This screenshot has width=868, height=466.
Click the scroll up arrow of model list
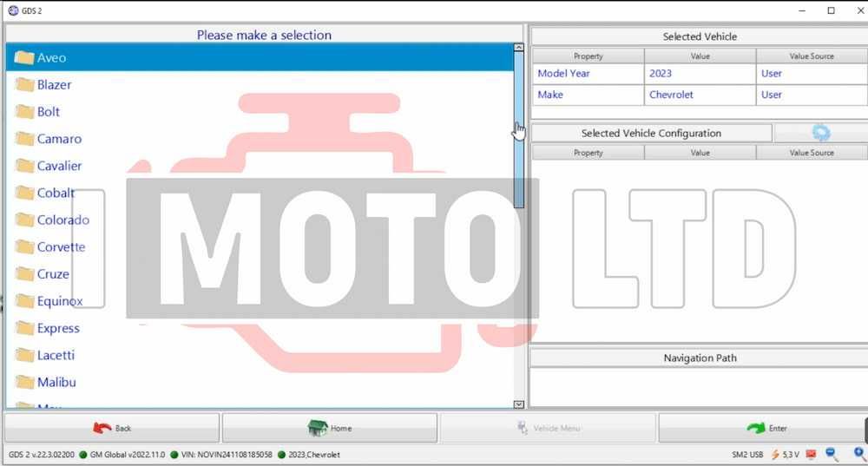[519, 48]
